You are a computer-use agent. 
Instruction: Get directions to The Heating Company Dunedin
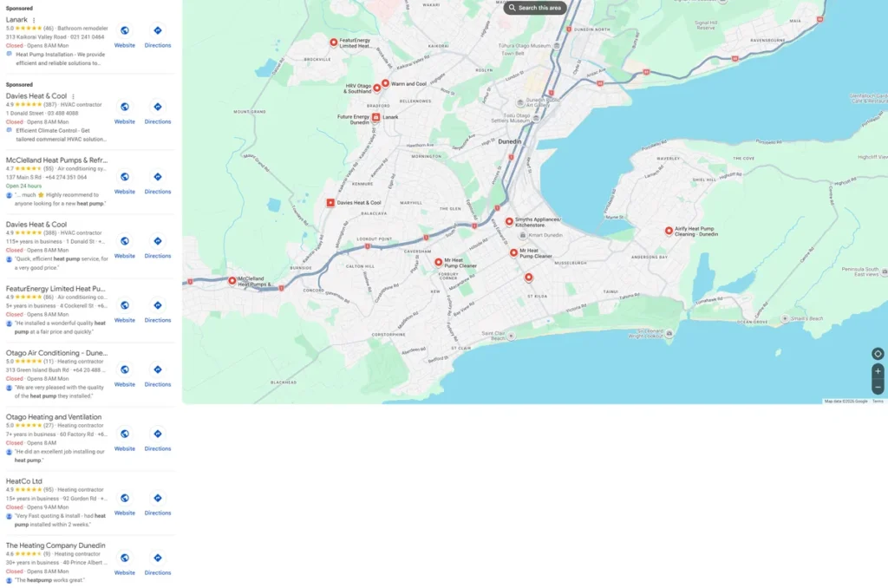(158, 558)
